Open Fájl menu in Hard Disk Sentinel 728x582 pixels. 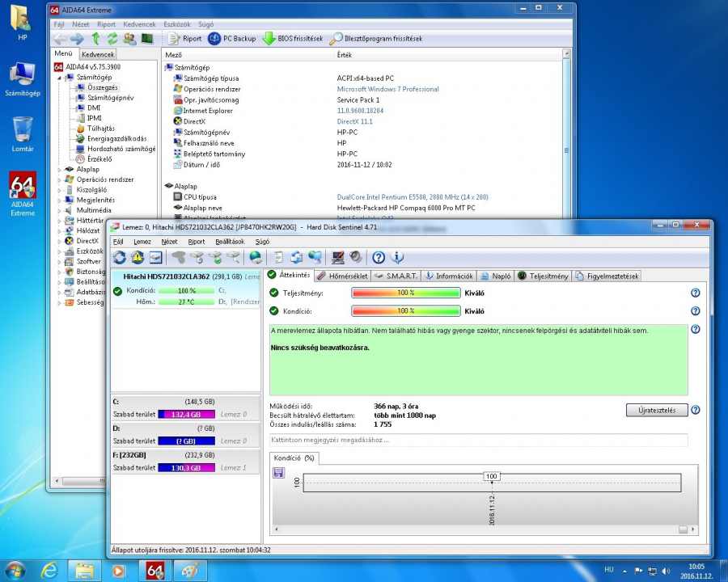[118, 242]
